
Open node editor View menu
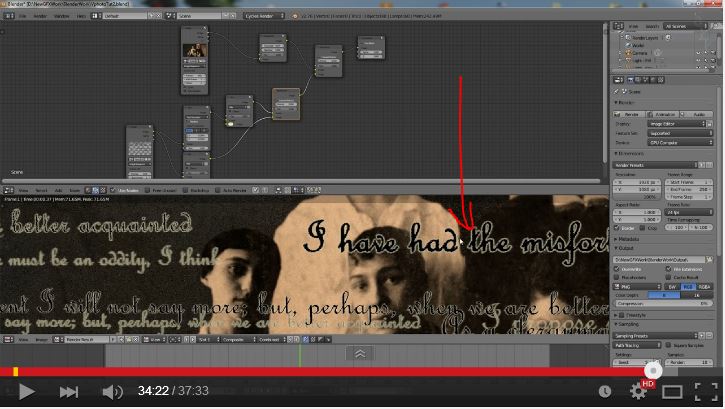tap(23, 190)
